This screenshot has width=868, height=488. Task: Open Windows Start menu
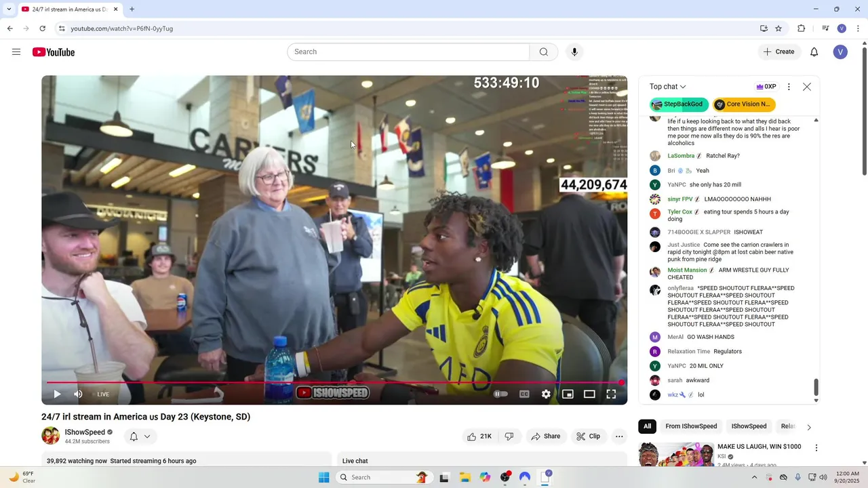(323, 477)
